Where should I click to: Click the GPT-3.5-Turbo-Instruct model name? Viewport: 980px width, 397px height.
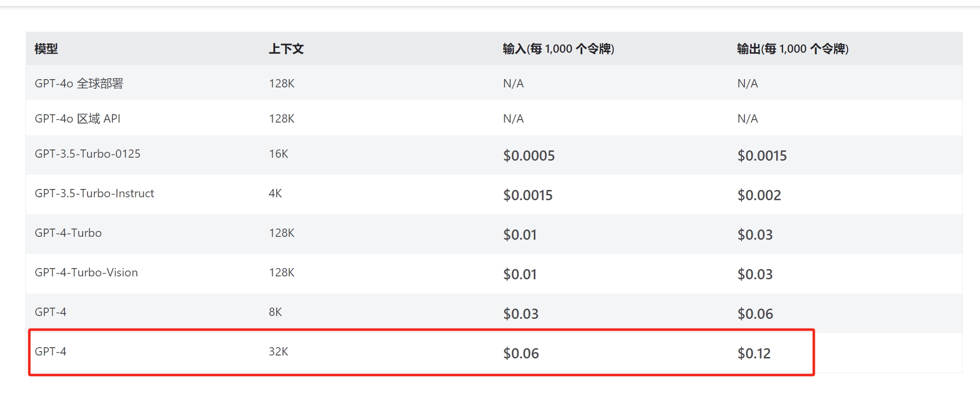point(94,193)
